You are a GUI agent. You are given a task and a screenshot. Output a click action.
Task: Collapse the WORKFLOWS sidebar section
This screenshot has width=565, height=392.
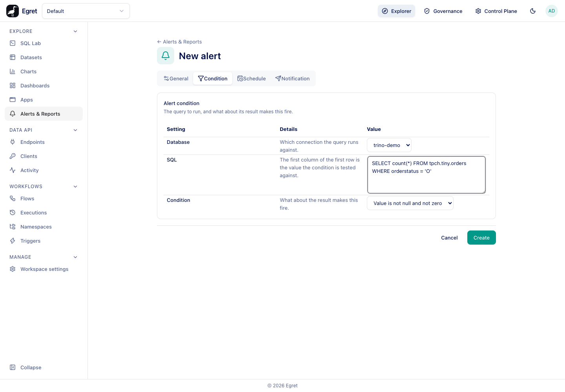tap(75, 187)
